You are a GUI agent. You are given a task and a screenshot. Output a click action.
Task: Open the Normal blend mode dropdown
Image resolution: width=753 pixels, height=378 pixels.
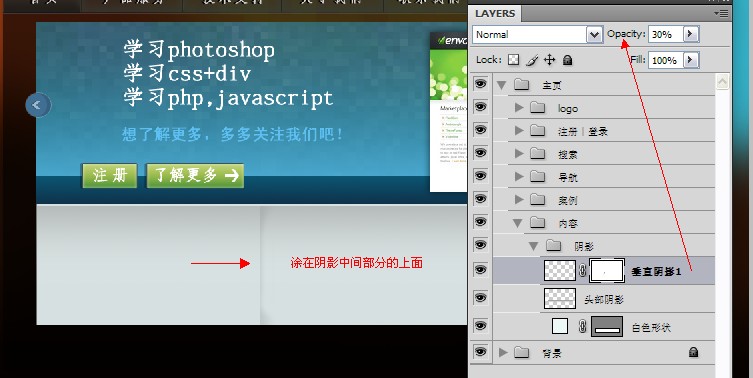(595, 35)
